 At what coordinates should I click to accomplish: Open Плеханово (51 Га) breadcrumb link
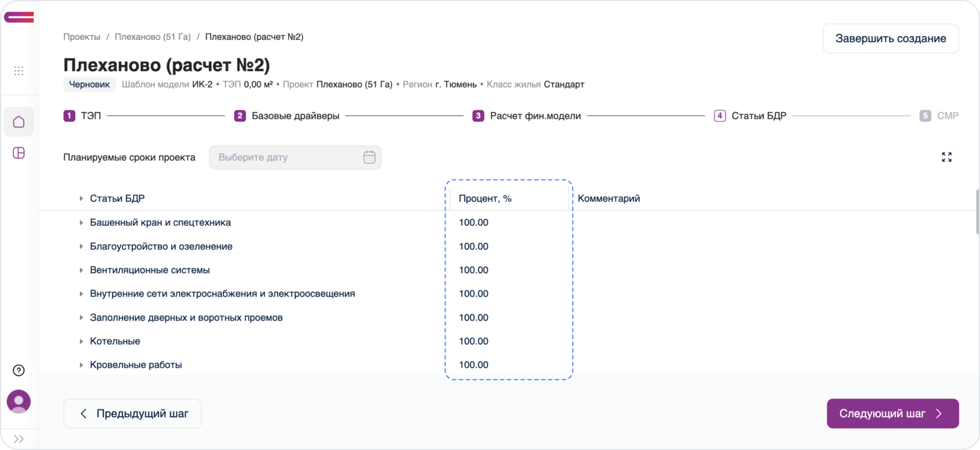[152, 37]
